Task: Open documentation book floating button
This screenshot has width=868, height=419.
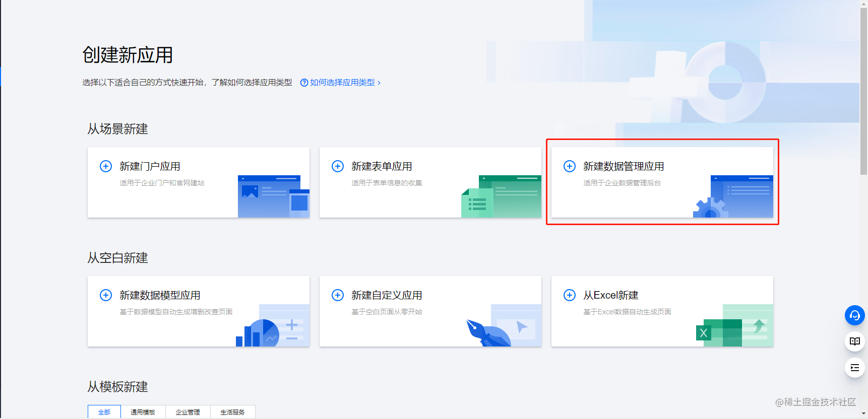Action: (x=855, y=341)
